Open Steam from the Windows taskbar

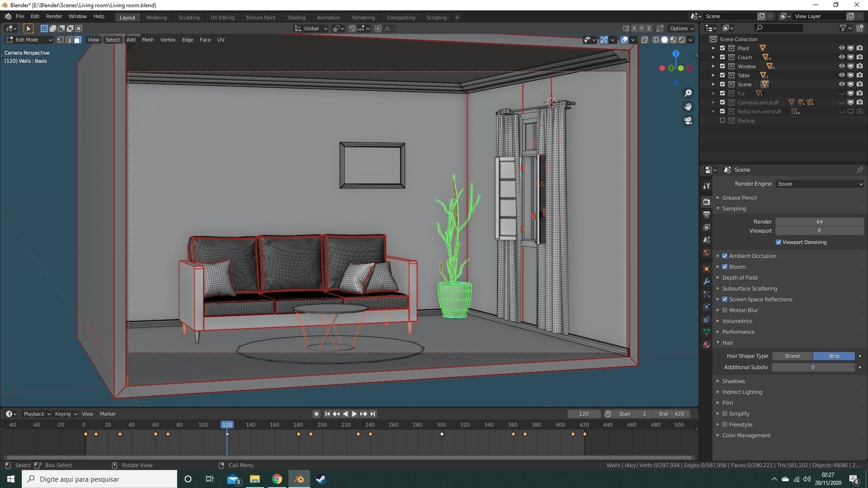pos(321,479)
